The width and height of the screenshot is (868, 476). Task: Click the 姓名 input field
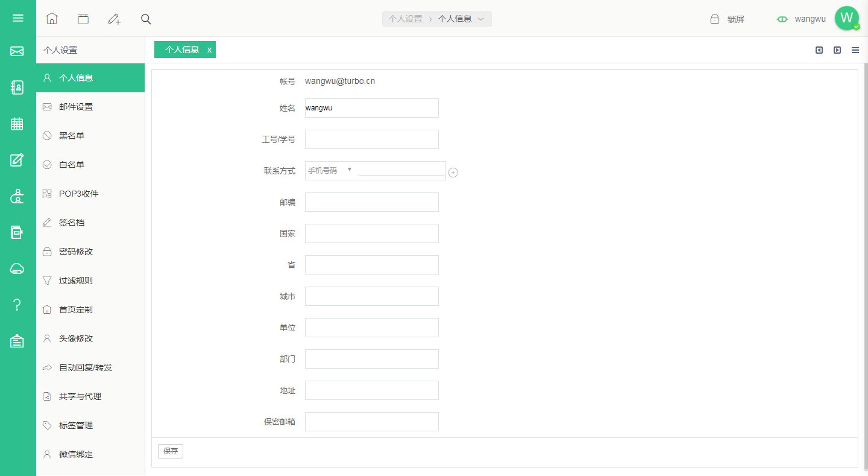372,108
